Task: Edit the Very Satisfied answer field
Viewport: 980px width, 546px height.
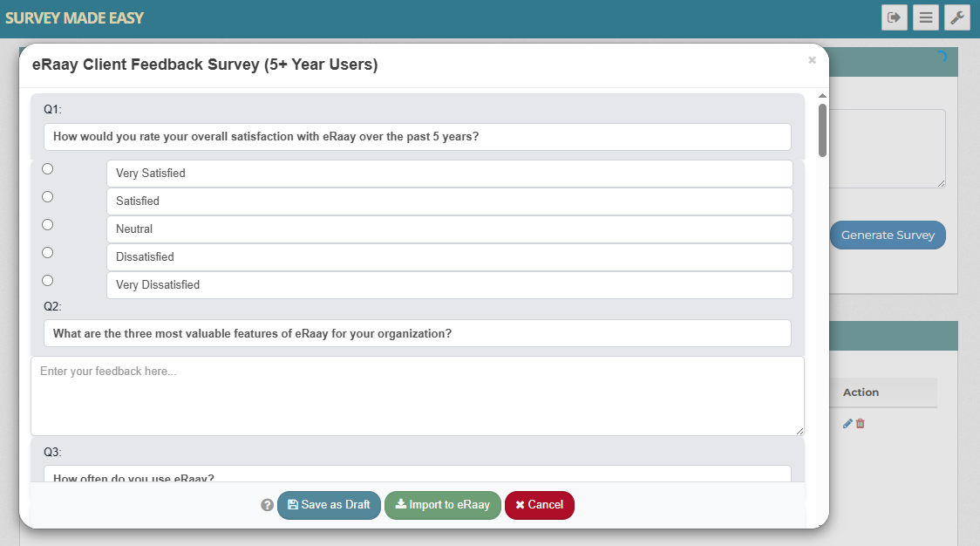Action: tap(449, 174)
